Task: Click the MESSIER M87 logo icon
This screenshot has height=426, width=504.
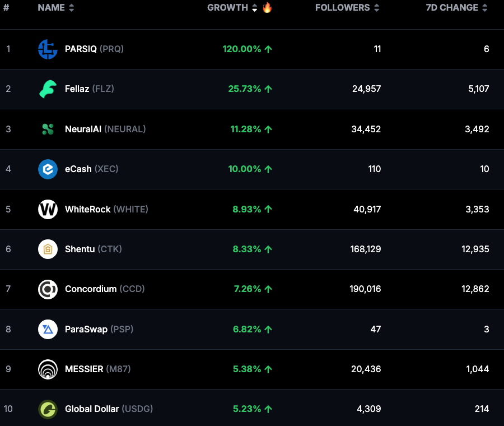Action: point(48,369)
